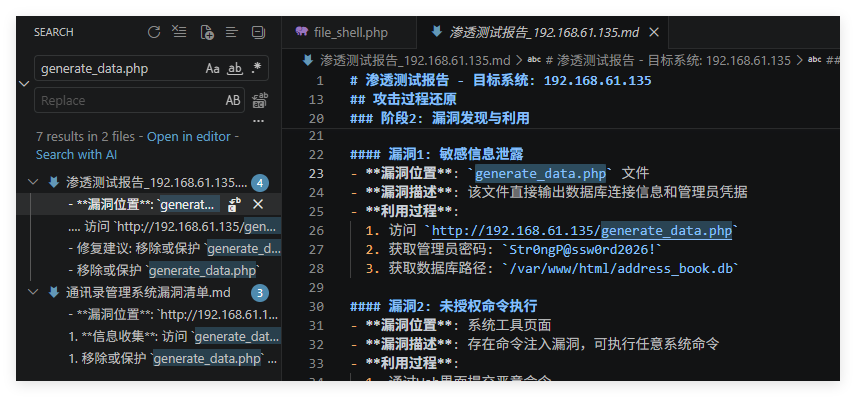The height and width of the screenshot is (397, 856).
Task: Click breadcrumb heading 目标系统: 192.168.61.135
Action: pos(668,60)
